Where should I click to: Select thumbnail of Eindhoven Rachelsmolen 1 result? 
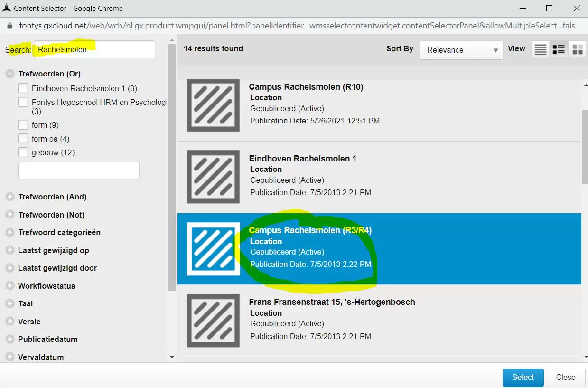click(x=213, y=177)
